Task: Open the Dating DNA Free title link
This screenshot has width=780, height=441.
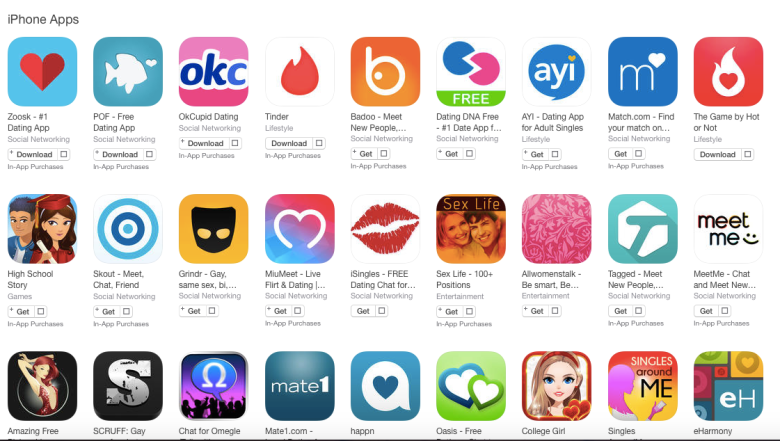Action: point(469,122)
